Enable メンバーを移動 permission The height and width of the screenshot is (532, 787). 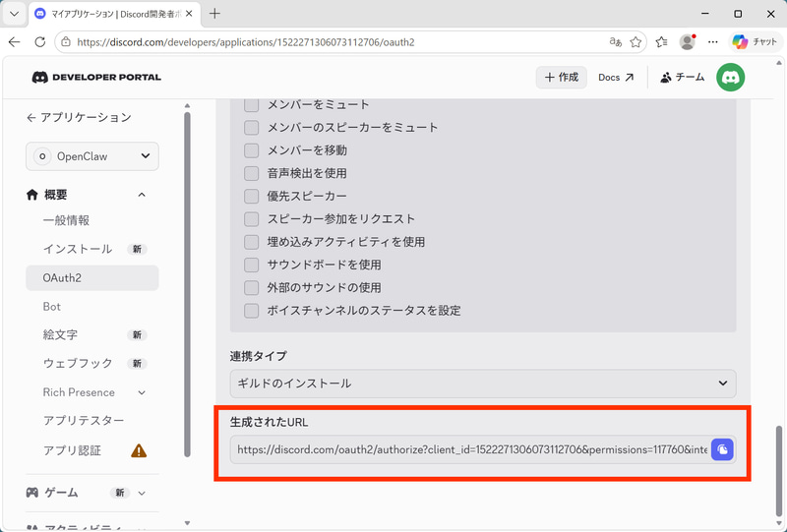coord(251,150)
